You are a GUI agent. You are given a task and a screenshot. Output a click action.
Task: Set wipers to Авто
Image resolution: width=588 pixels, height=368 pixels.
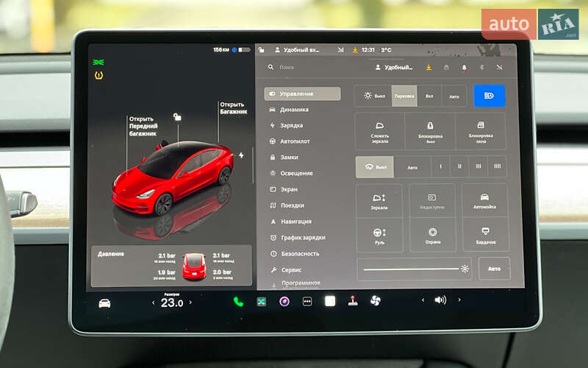[x=412, y=167]
